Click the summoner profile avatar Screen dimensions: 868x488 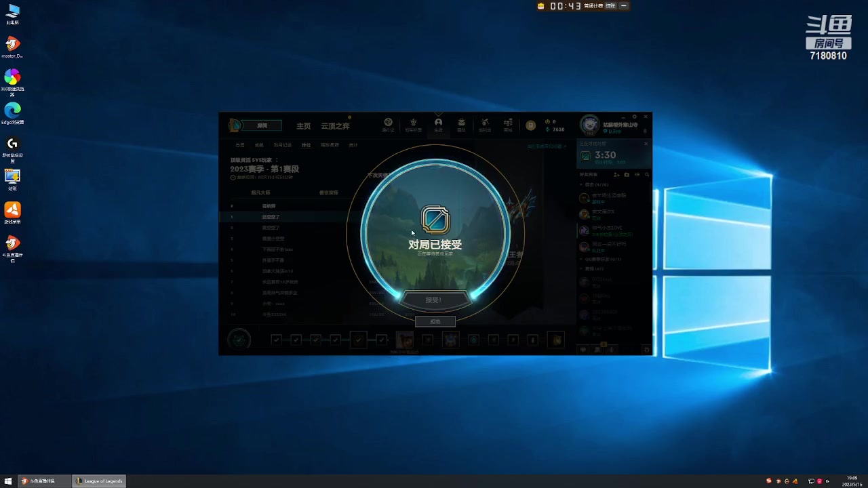(x=590, y=125)
